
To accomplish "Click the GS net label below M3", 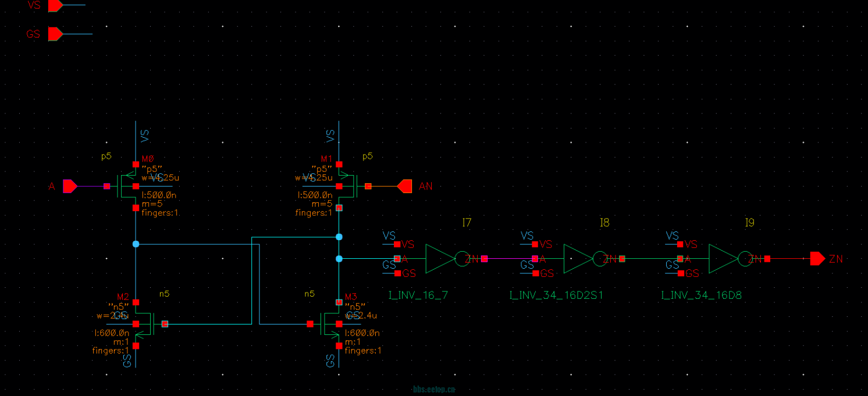I will point(330,361).
